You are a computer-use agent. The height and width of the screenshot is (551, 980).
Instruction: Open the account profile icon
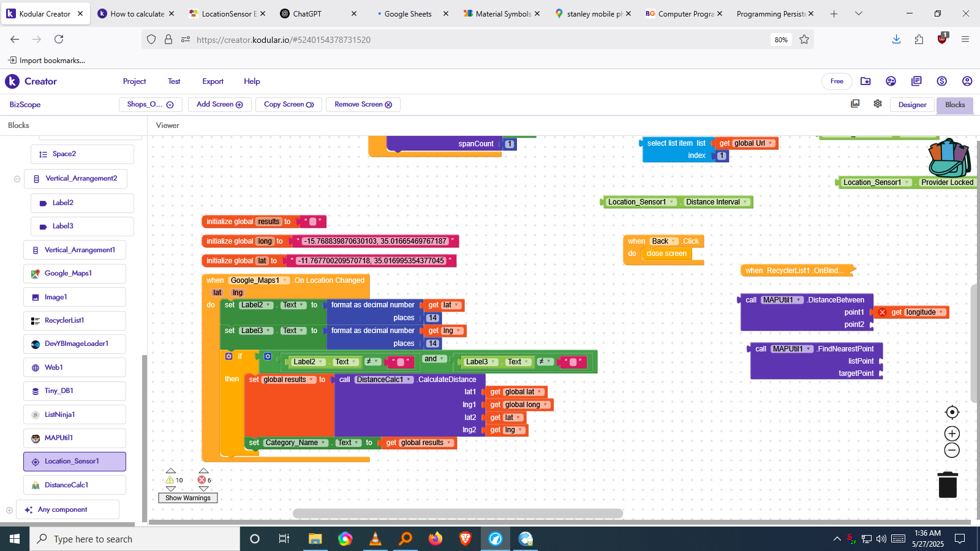point(967,81)
